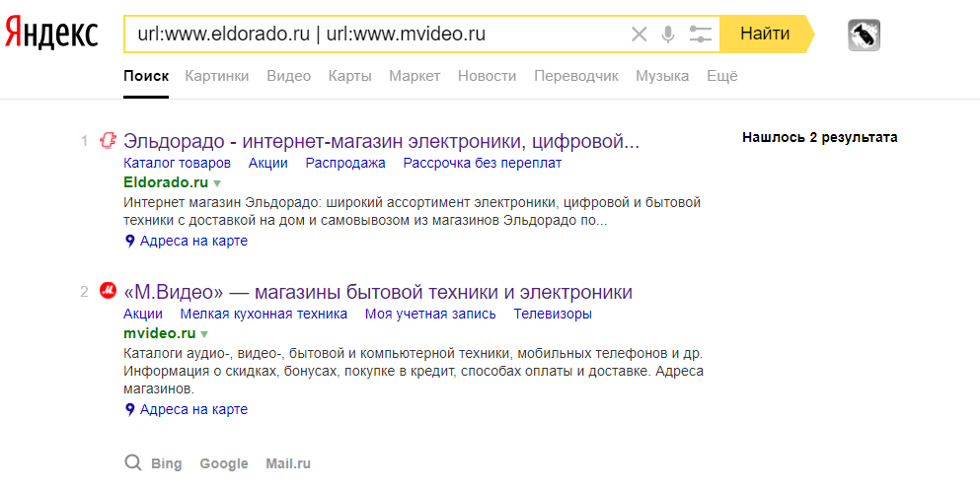Clear the search query with X icon

click(x=639, y=34)
